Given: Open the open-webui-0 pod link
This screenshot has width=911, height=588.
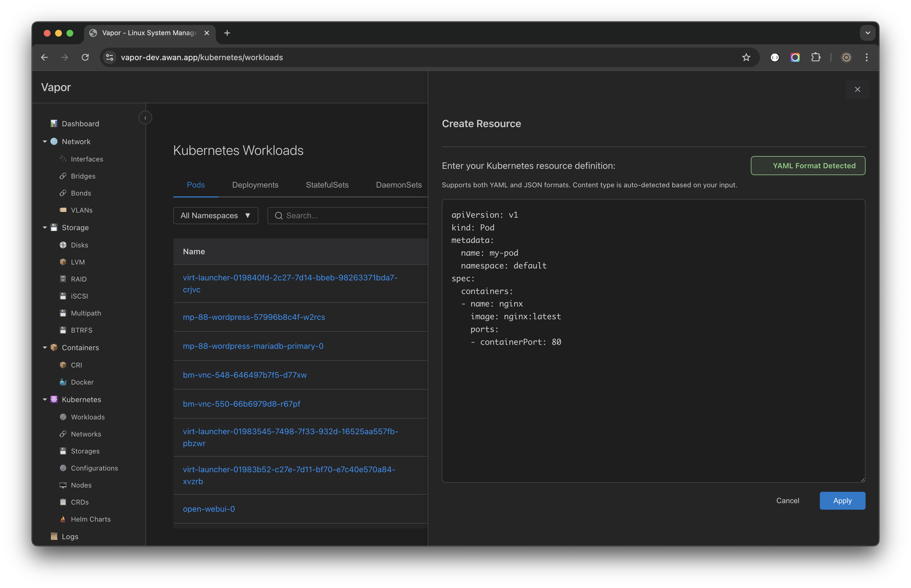Looking at the screenshot, I should pos(208,509).
